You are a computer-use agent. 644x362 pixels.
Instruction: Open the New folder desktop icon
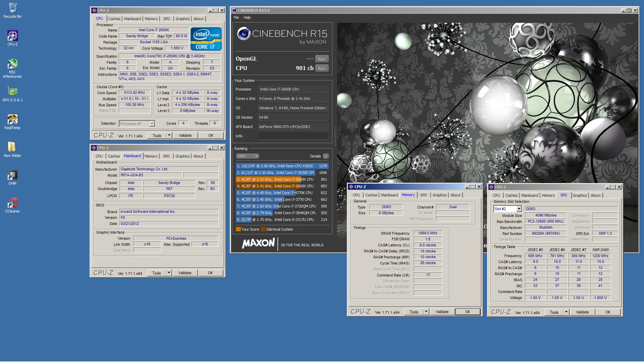click(x=12, y=149)
